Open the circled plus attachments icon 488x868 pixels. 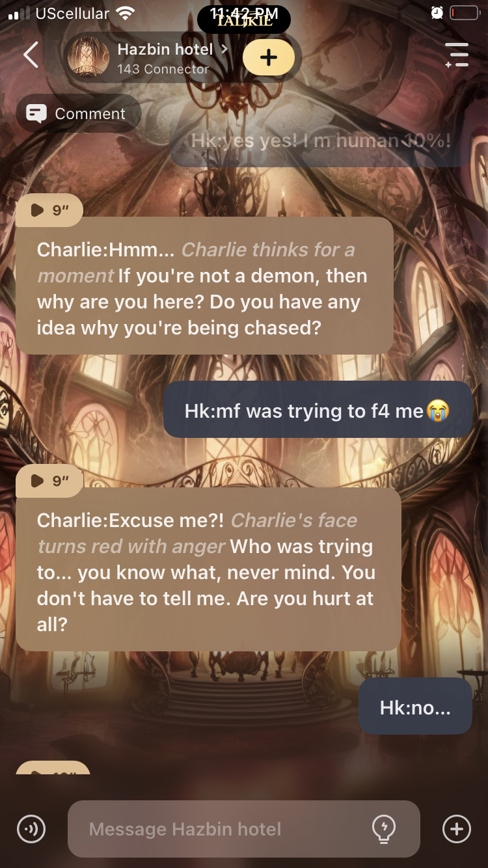click(456, 829)
